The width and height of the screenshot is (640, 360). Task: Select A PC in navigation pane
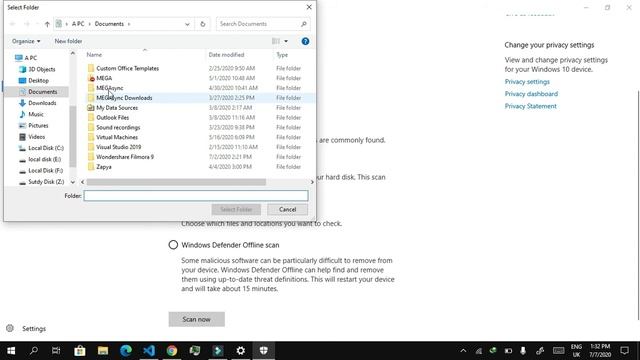[x=31, y=58]
